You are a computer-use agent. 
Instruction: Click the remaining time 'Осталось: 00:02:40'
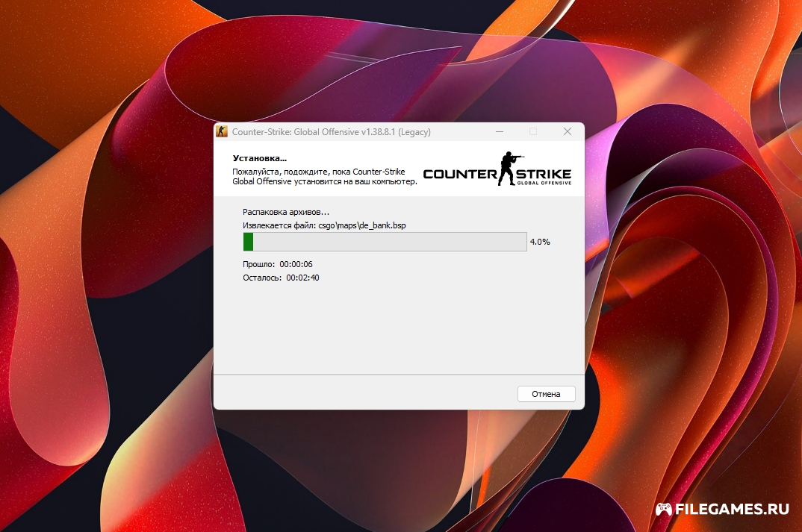coord(281,278)
